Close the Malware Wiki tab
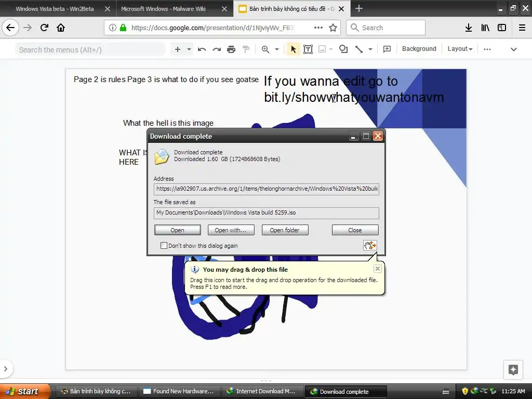This screenshot has width=532, height=399. point(224,9)
